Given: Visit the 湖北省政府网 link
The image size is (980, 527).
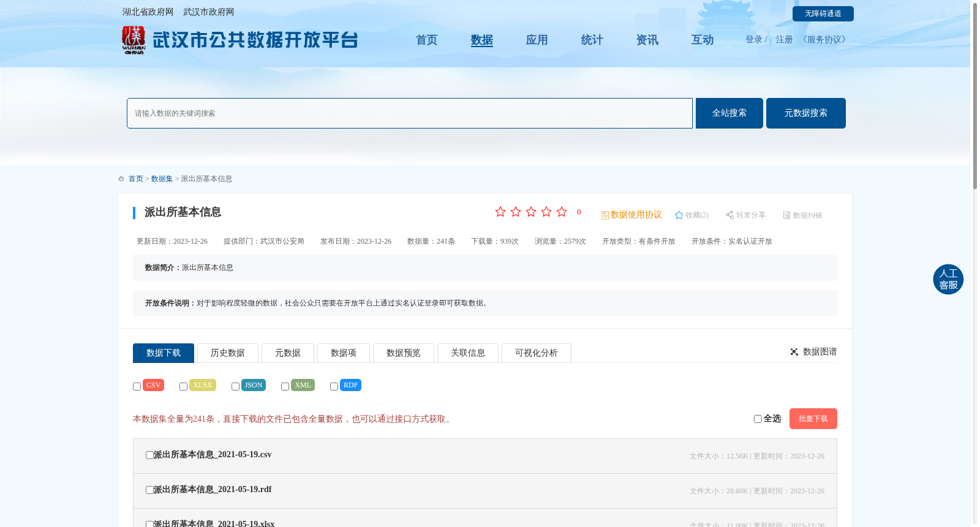Looking at the screenshot, I should [x=148, y=12].
